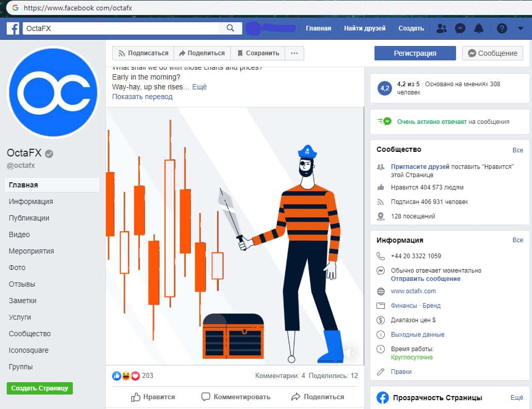The width and height of the screenshot is (532, 409).
Task: Open Мероприятия in the left sidebar
Action: tap(31, 251)
